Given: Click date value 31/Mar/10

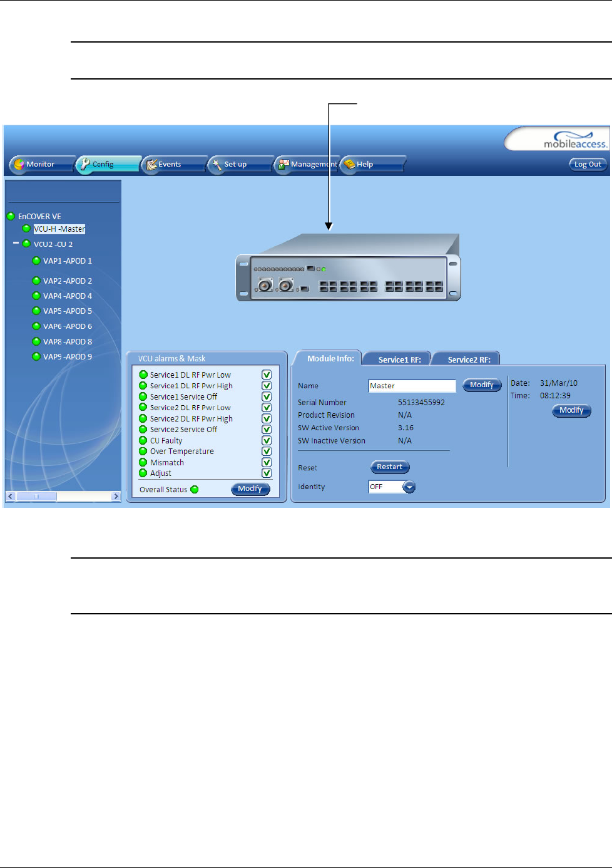Looking at the screenshot, I should point(559,383).
